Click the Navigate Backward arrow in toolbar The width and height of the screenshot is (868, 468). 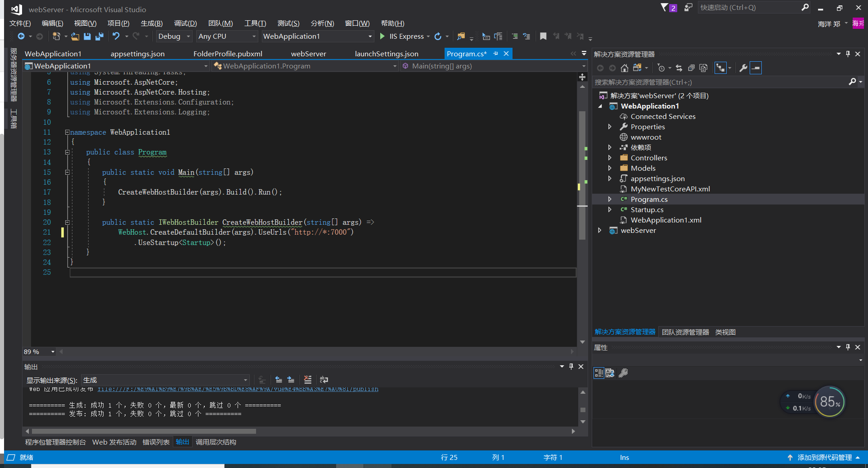tap(21, 36)
